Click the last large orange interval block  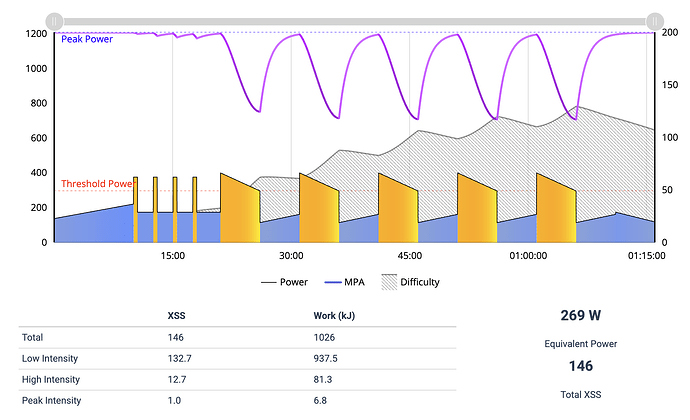(x=556, y=208)
